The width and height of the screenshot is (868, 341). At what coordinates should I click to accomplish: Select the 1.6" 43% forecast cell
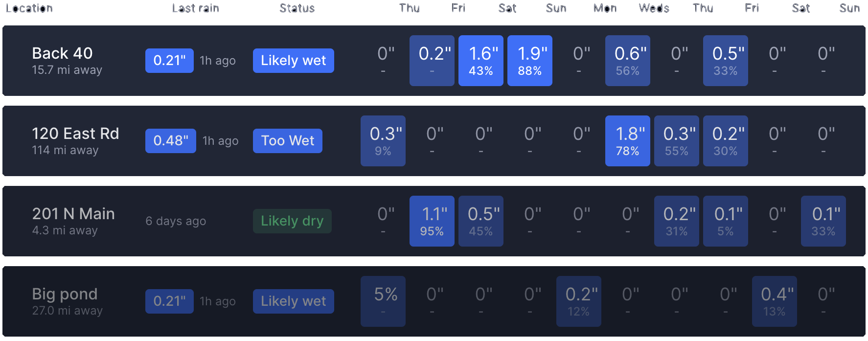click(480, 61)
